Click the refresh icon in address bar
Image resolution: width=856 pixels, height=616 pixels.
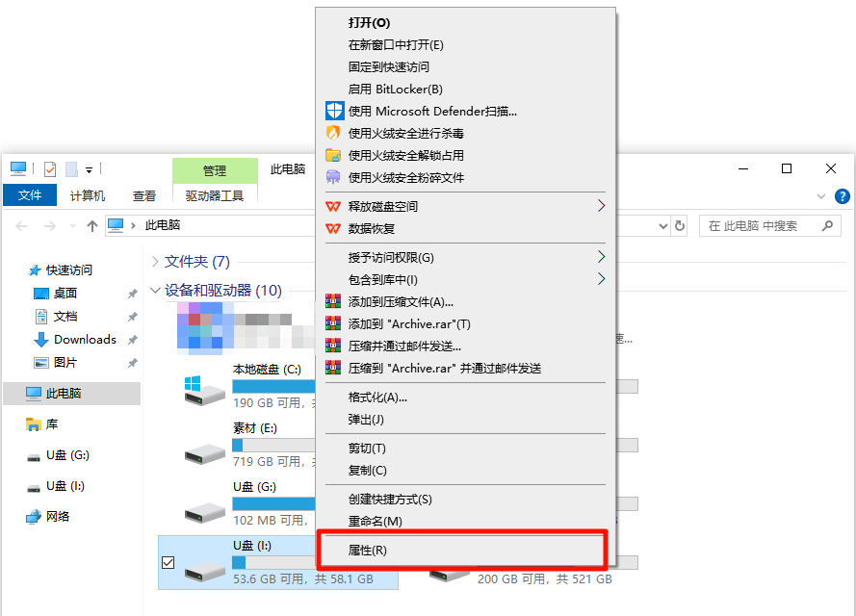[x=680, y=225]
